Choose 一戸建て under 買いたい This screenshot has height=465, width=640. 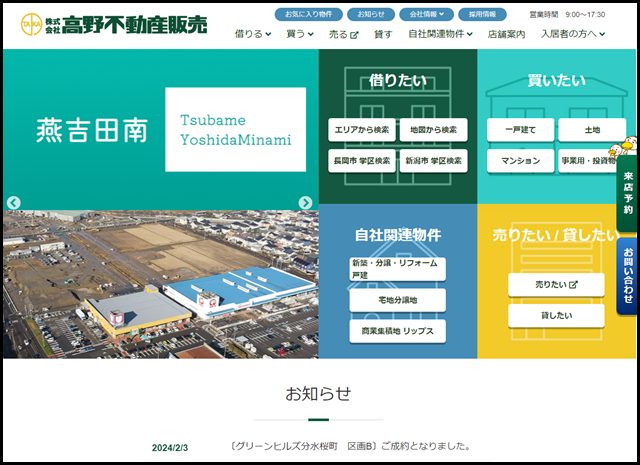pyautogui.click(x=520, y=130)
